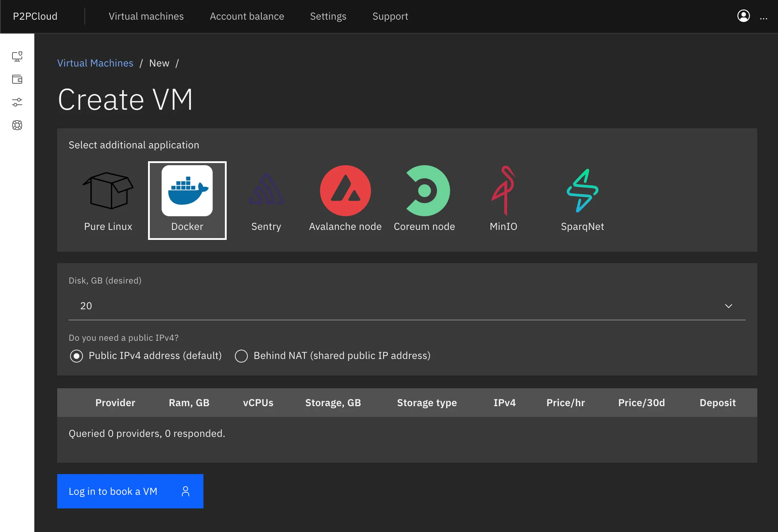Click the disk size 20 GB input field
Image resolution: width=778 pixels, height=532 pixels.
[x=407, y=306]
